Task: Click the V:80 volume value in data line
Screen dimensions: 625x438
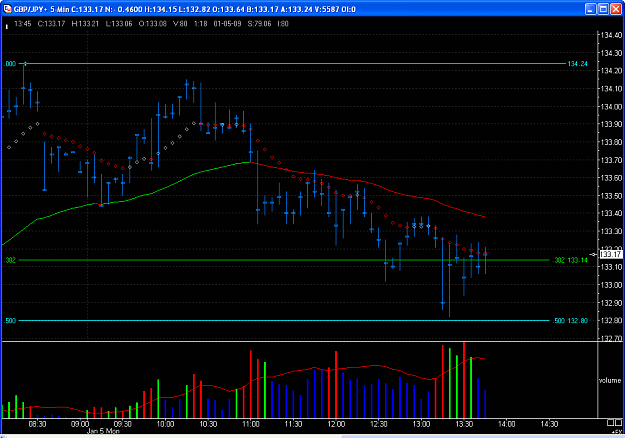Action: click(180, 24)
